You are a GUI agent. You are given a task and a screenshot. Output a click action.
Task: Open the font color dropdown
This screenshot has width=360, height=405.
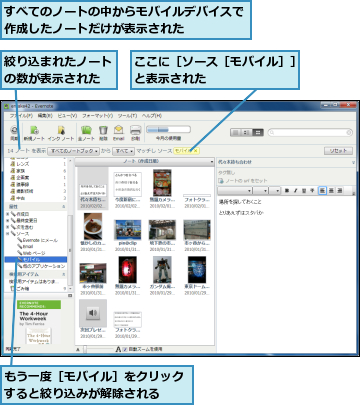tap(275, 191)
